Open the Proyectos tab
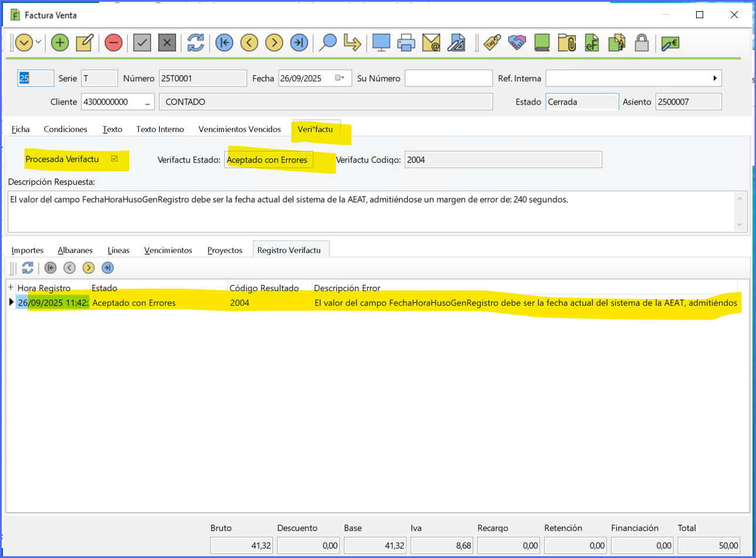The image size is (756, 558). (225, 250)
